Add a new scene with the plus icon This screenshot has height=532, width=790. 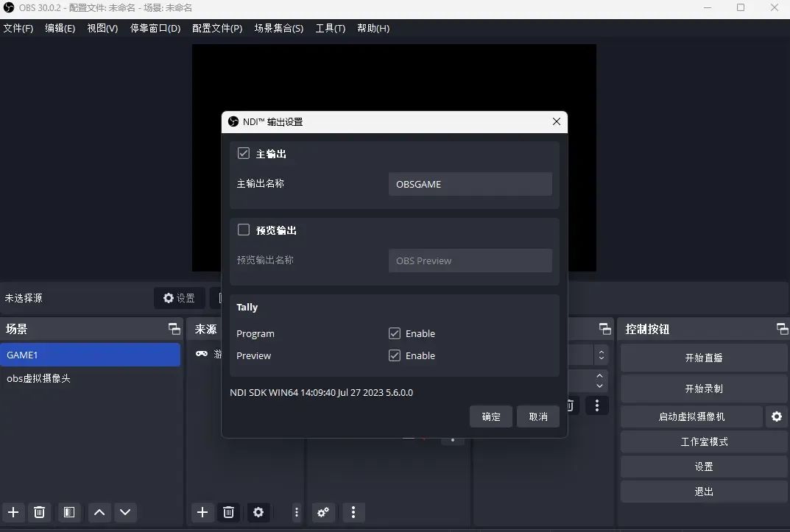pos(13,512)
